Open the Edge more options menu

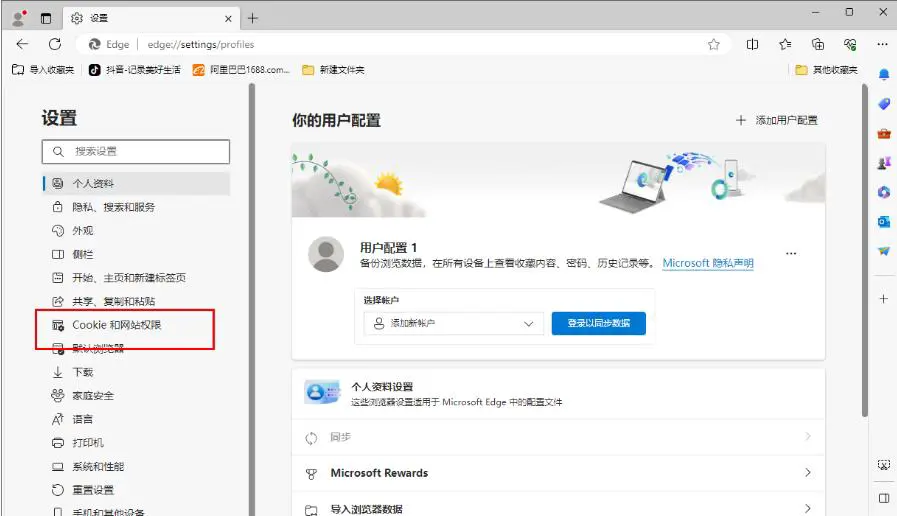[882, 44]
